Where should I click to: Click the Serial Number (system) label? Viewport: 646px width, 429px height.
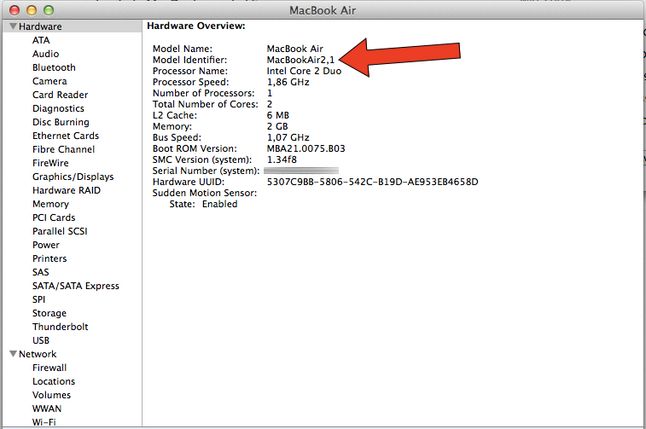point(206,171)
